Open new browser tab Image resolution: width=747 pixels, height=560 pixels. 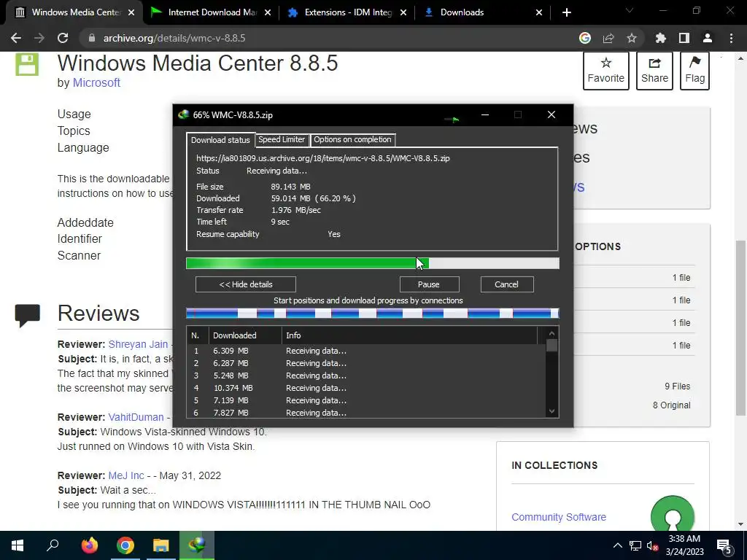click(566, 12)
